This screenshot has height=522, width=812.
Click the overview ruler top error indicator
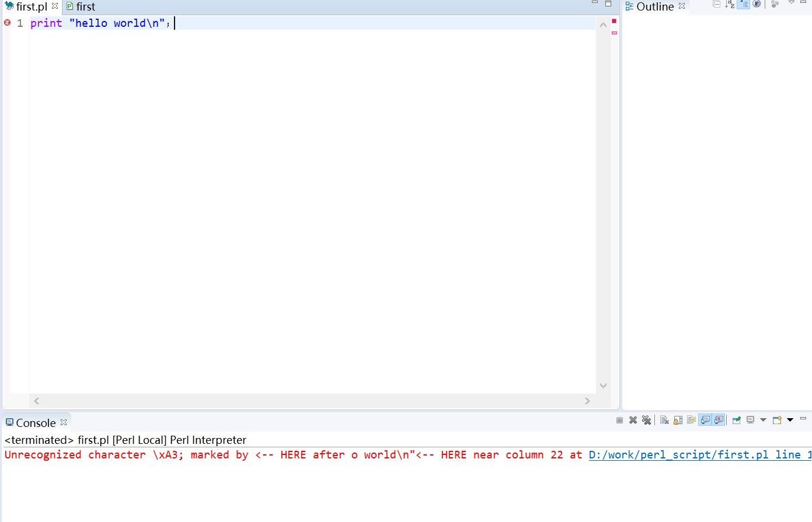tap(614, 21)
